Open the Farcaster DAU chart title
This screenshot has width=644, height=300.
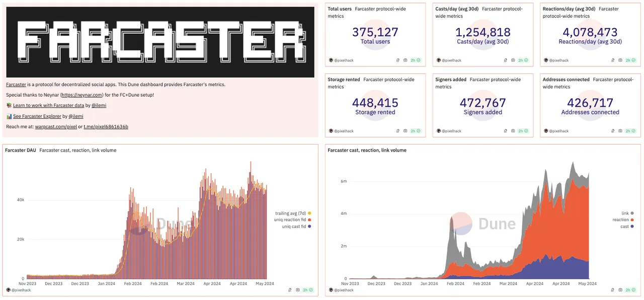(21, 150)
